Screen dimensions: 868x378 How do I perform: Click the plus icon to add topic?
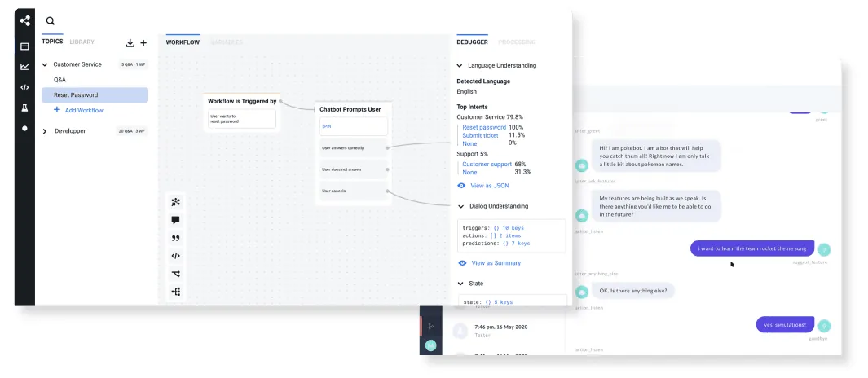143,42
